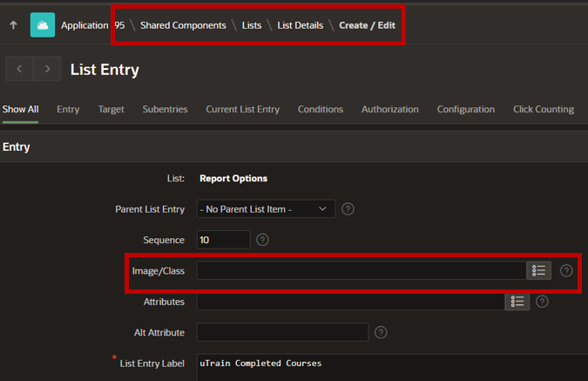Click the up arrow icon
This screenshot has height=381, width=588.
point(13,25)
